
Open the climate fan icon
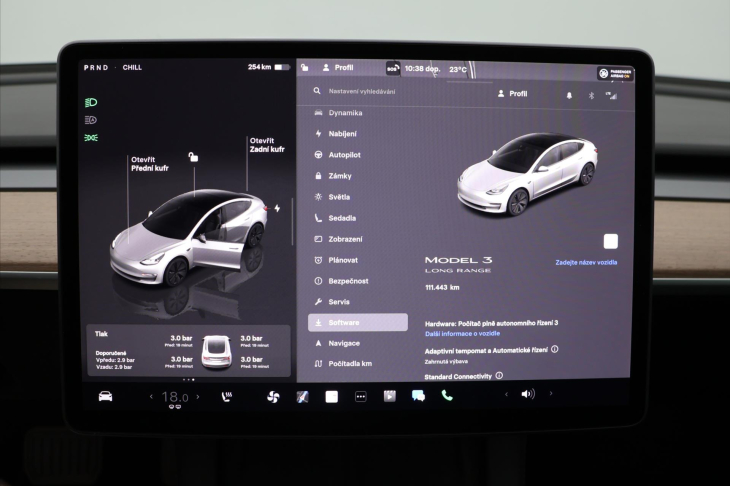point(273,397)
